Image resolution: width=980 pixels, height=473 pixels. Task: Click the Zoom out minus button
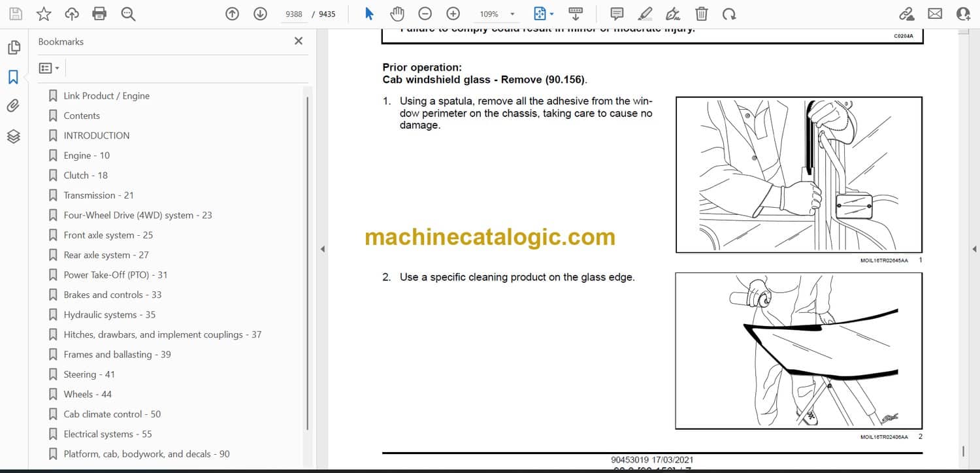[x=425, y=14]
